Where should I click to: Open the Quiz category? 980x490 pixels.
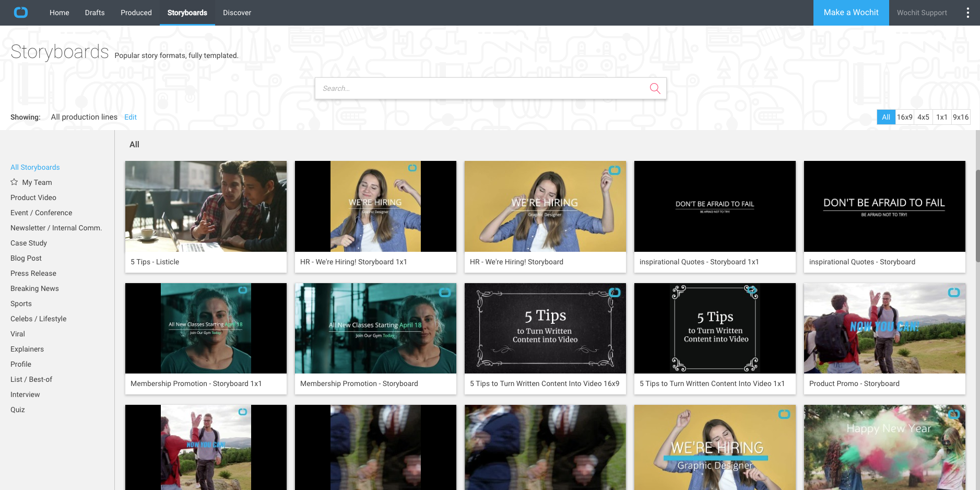[18, 410]
